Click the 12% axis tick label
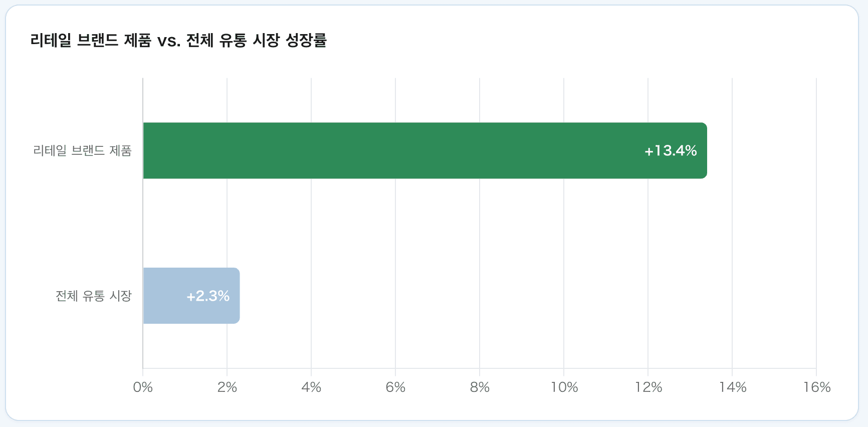 pyautogui.click(x=648, y=387)
